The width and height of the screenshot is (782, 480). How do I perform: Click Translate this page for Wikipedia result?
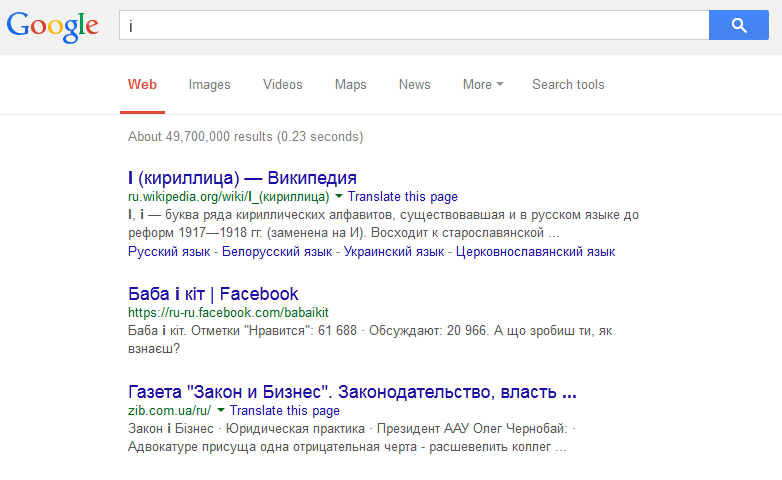tap(403, 197)
